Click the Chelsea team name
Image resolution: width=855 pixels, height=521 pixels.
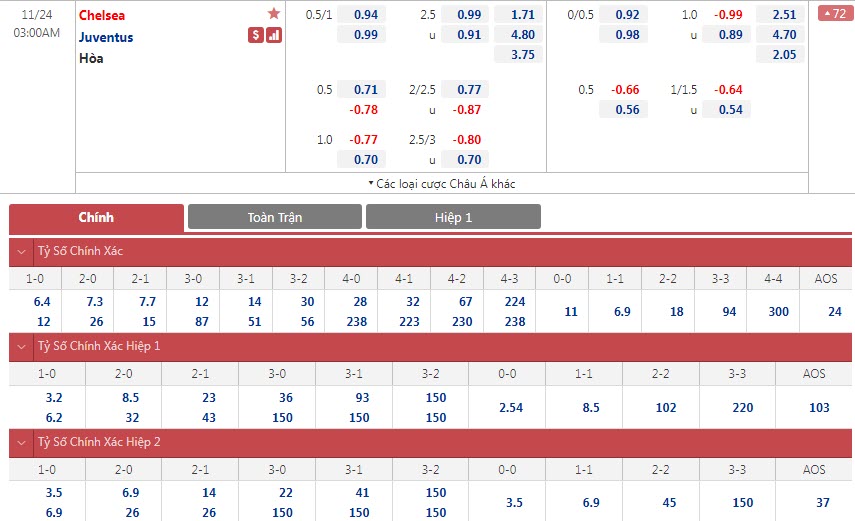point(102,15)
